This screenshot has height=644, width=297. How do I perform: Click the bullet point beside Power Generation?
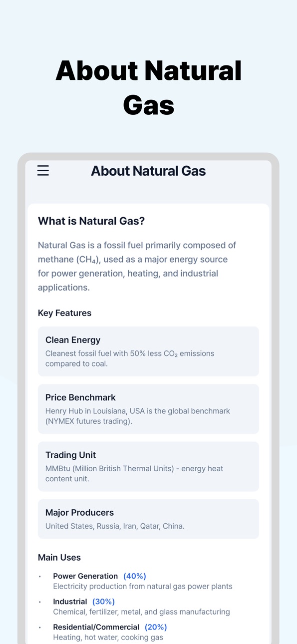[40, 577]
